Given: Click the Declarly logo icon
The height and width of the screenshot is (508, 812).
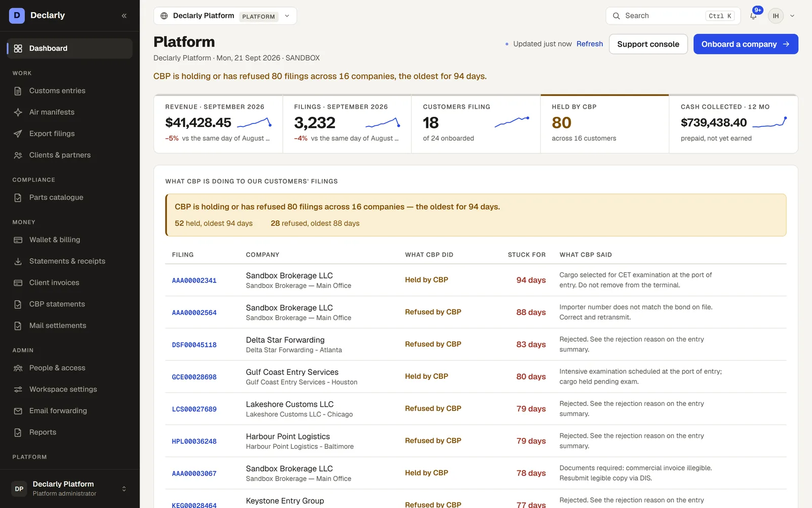Looking at the screenshot, I should pyautogui.click(x=17, y=15).
